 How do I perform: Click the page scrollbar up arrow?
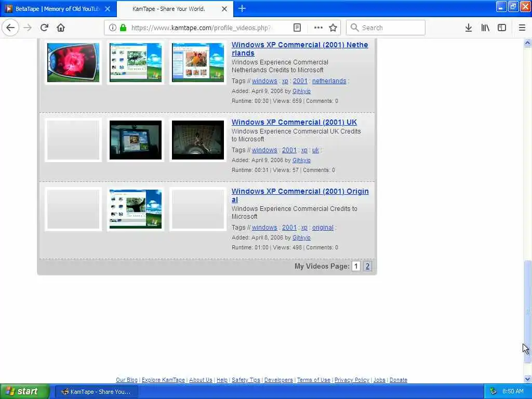[x=528, y=43]
